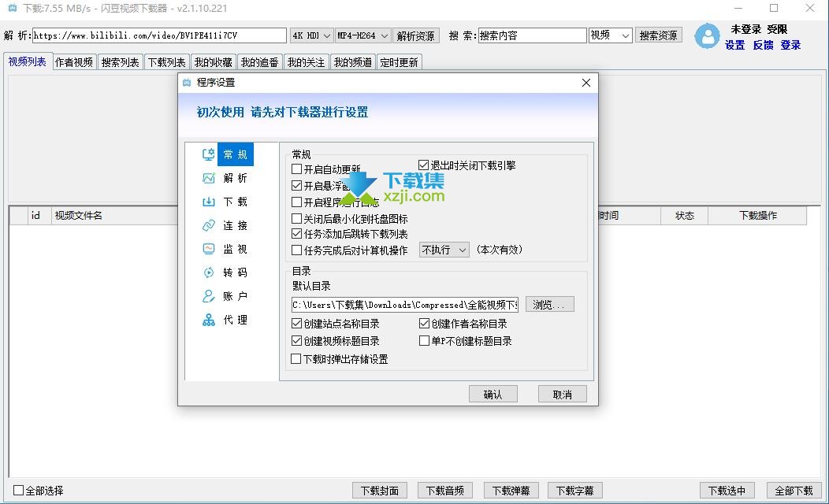Click the 代理 proxy settings icon

point(208,321)
